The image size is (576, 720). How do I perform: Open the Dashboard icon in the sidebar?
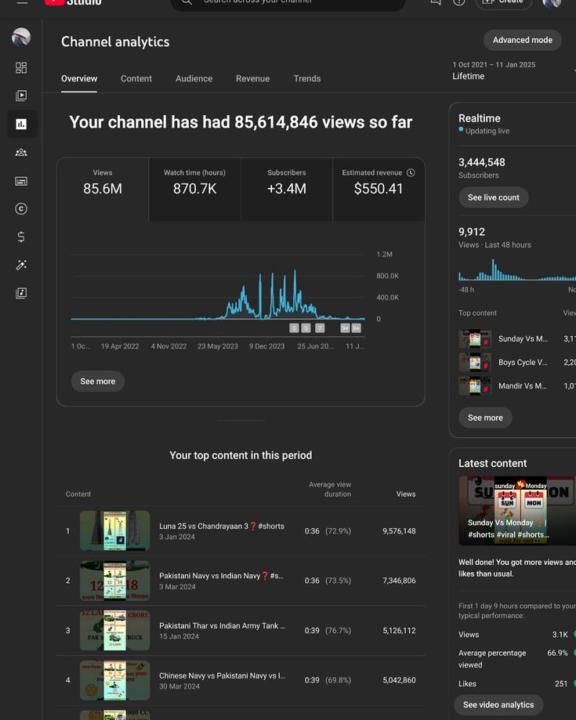(x=21, y=68)
